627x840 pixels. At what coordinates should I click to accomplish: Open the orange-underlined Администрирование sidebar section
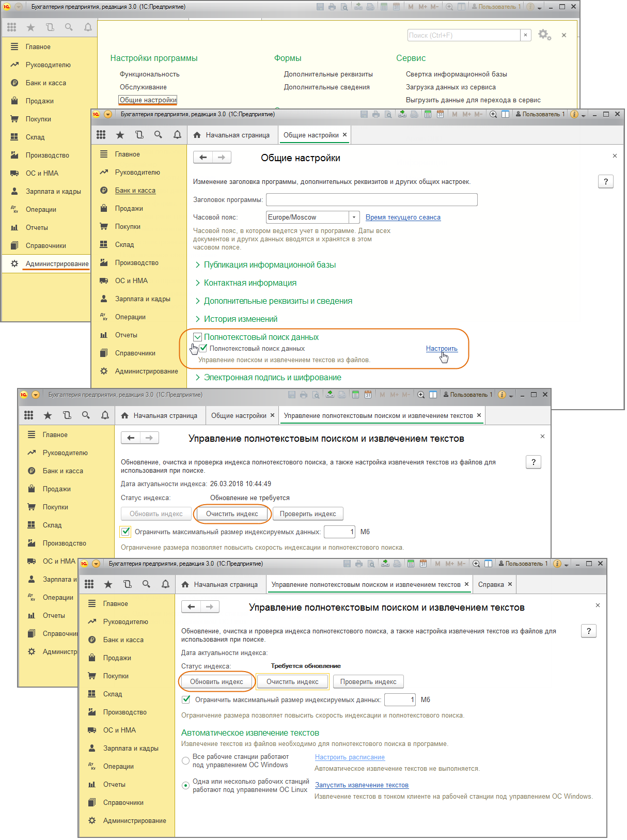[x=57, y=263]
